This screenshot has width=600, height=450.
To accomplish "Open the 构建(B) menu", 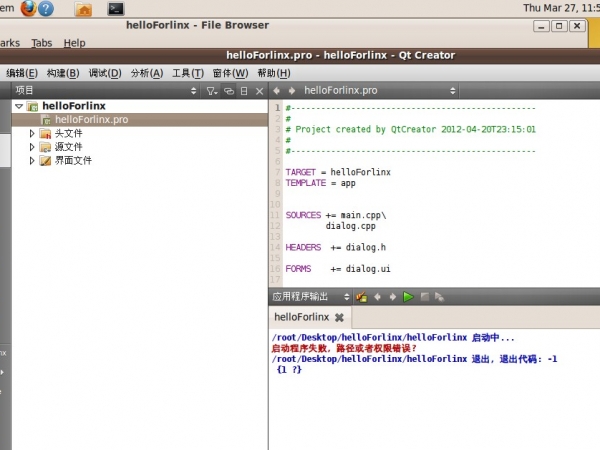I will click(62, 73).
